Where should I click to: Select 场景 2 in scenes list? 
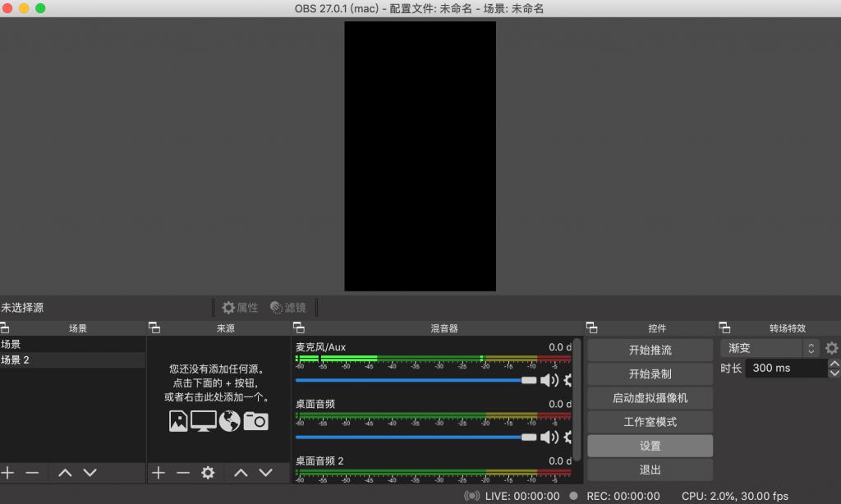[72, 360]
